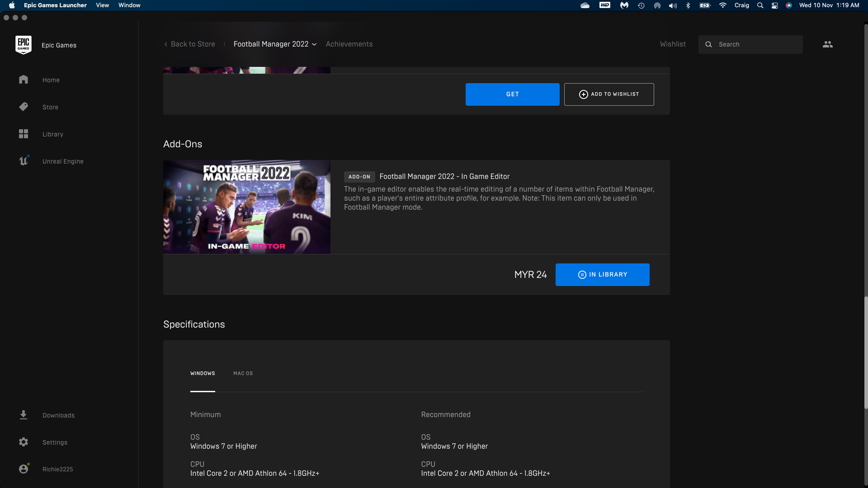This screenshot has width=868, height=488.
Task: Open the Craig user menu
Action: (x=741, y=5)
